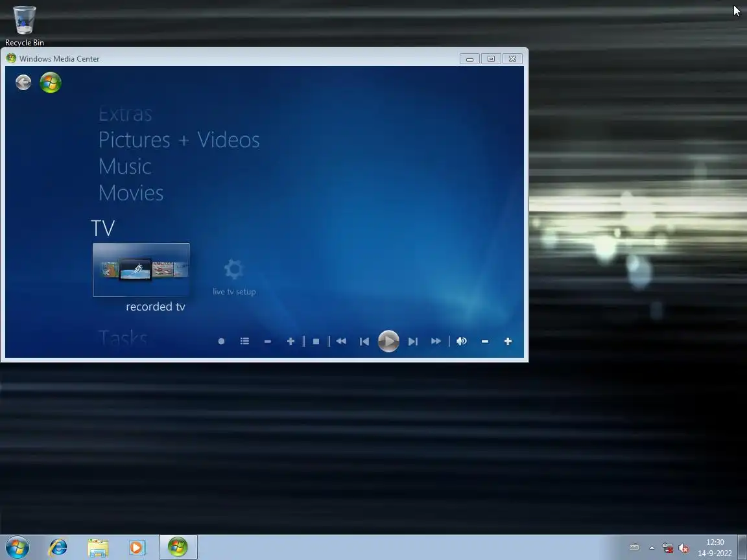Go back using the Media Center back arrow

coord(23,82)
